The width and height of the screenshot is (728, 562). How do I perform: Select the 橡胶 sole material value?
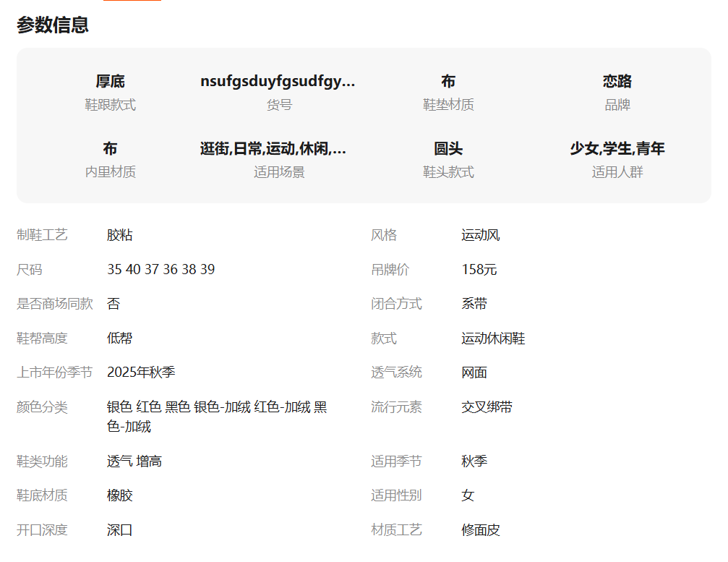120,495
